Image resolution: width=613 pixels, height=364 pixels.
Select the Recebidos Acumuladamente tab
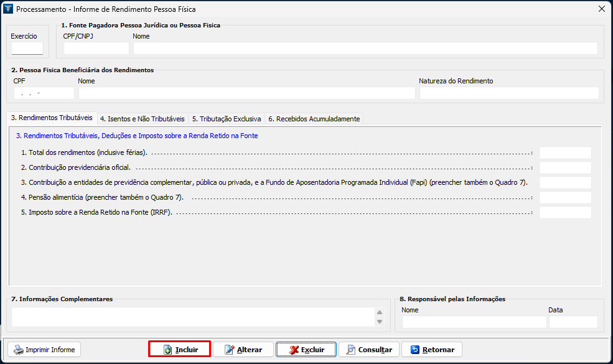(x=314, y=118)
